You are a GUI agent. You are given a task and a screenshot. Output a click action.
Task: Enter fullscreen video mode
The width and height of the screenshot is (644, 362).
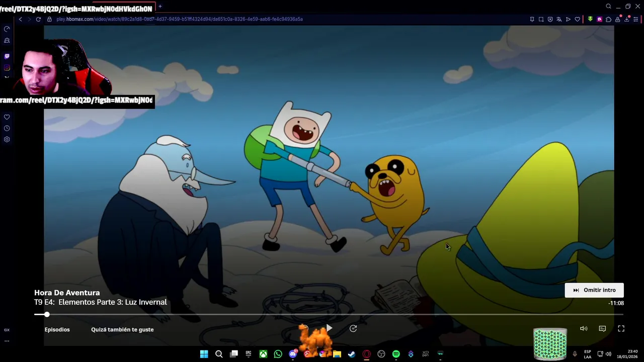(x=621, y=328)
